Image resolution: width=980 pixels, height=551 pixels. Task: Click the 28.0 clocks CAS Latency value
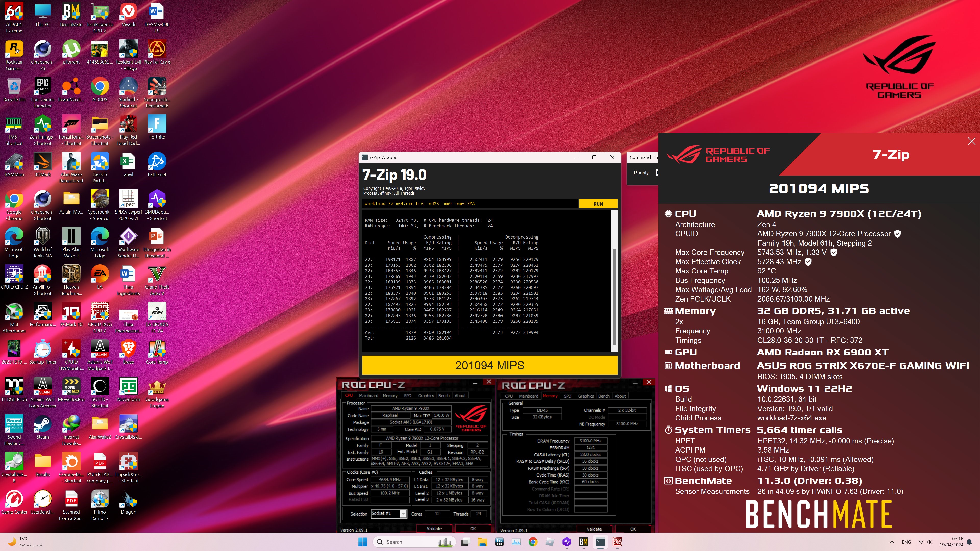591,454
